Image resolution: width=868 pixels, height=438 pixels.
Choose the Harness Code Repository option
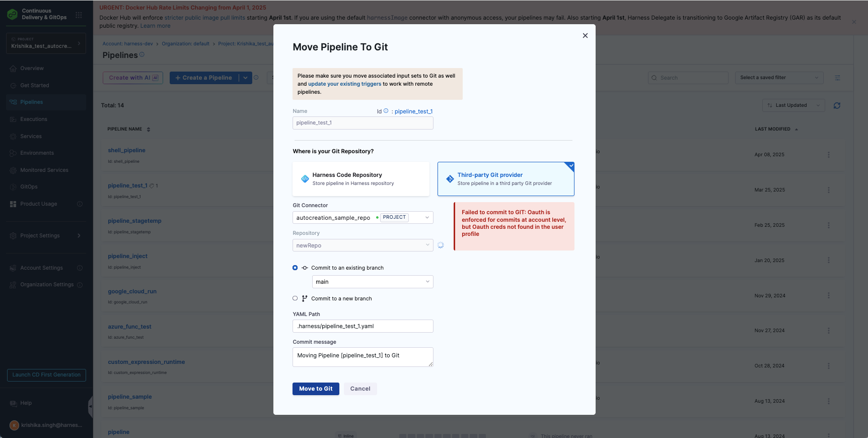(x=360, y=179)
